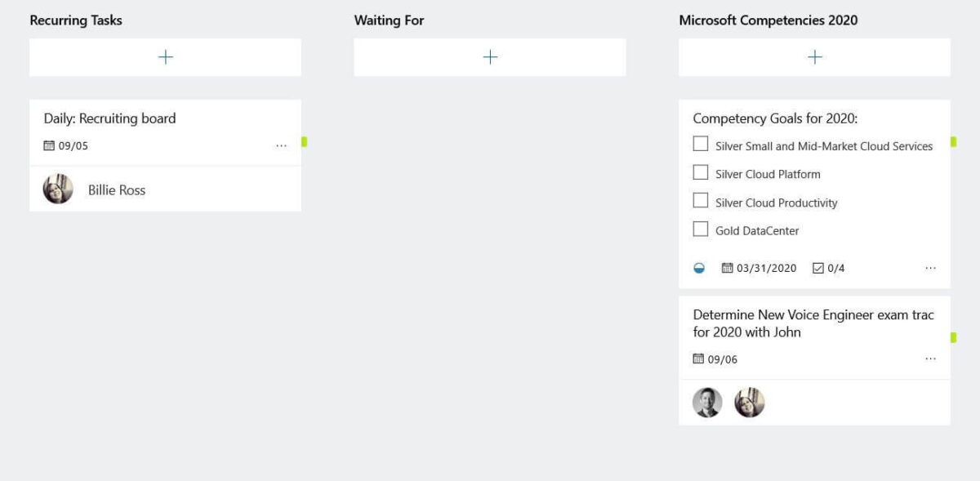Open the ellipsis menu on Competency Goals card

pos(930,268)
